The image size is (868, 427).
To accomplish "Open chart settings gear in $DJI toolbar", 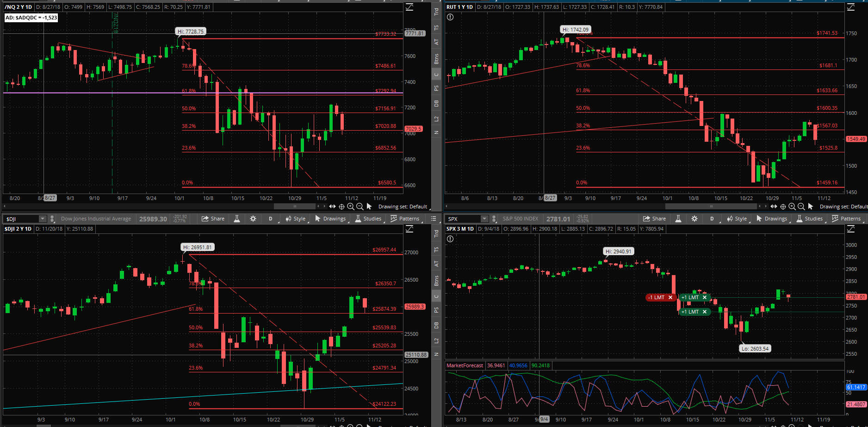I will coord(253,219).
